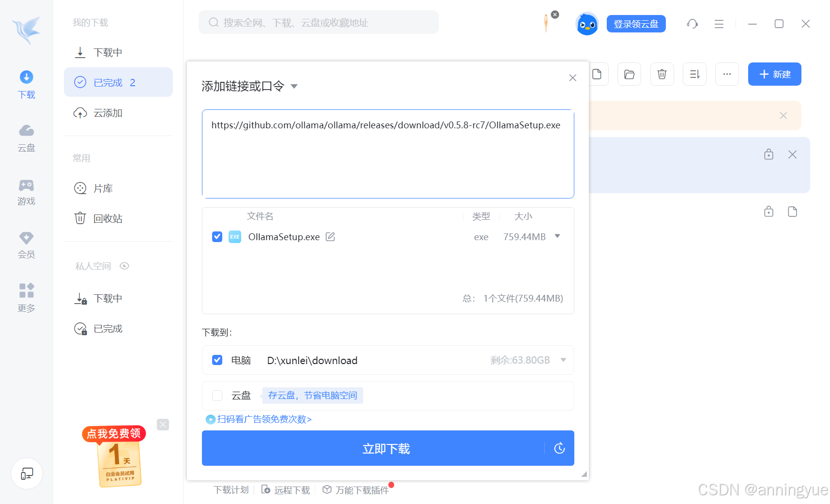Open customer service headset icon
830x504 pixels.
coord(692,24)
